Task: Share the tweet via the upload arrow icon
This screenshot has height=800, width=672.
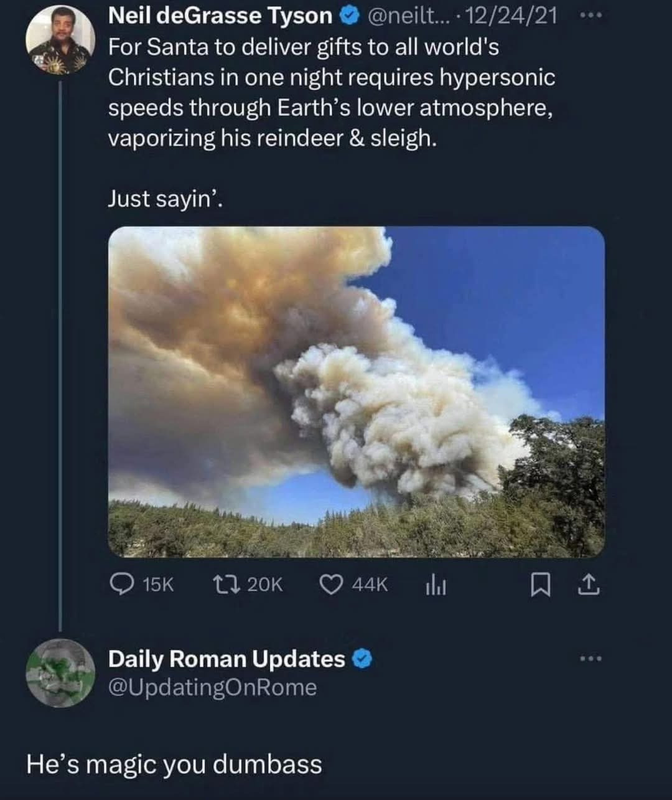Action: point(590,585)
